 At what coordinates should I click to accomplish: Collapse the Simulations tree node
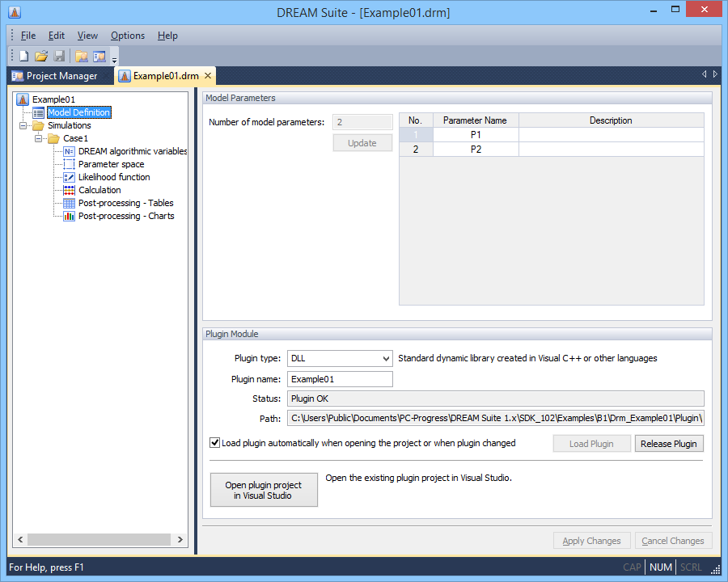[x=23, y=126]
